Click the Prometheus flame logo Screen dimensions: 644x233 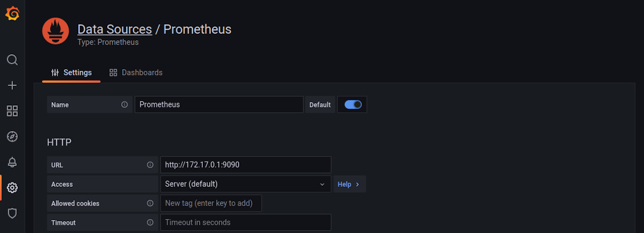56,31
